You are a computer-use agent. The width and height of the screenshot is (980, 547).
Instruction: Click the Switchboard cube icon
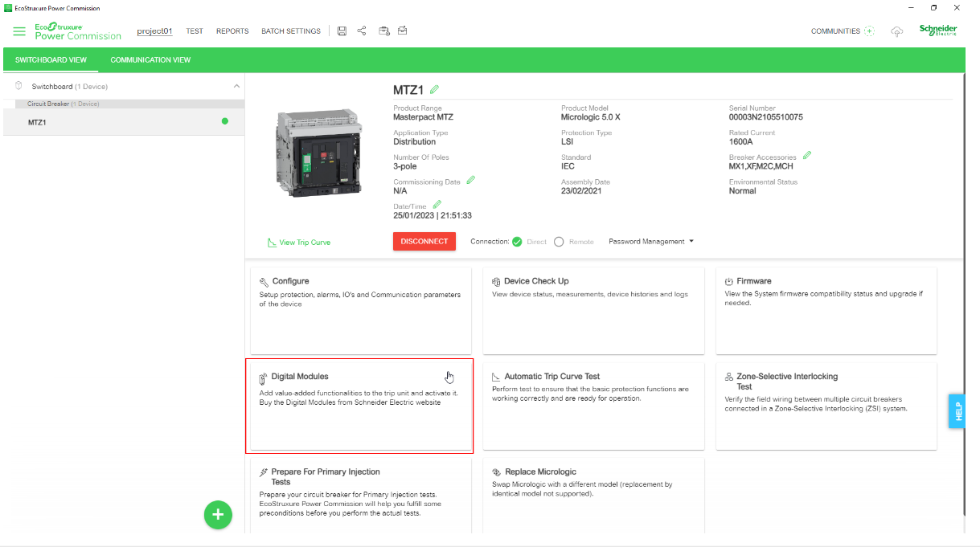coord(19,86)
